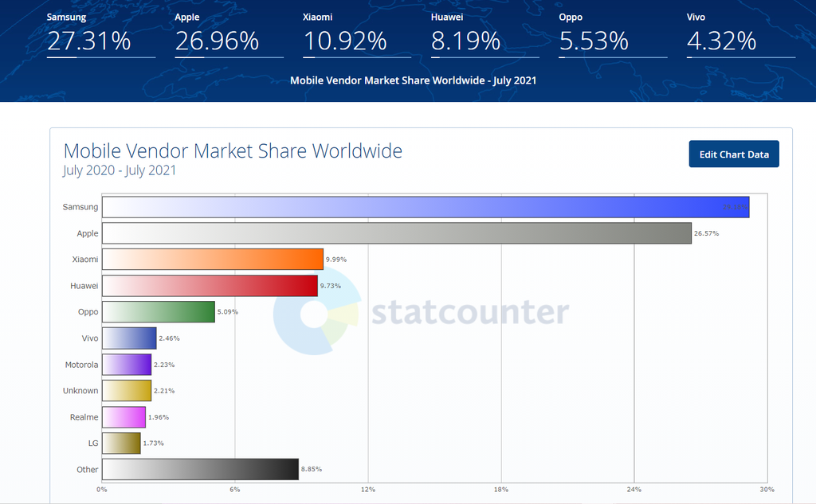Viewport: 816px width, 504px height.
Task: Click the Huawei red bar
Action: pyautogui.click(x=210, y=286)
